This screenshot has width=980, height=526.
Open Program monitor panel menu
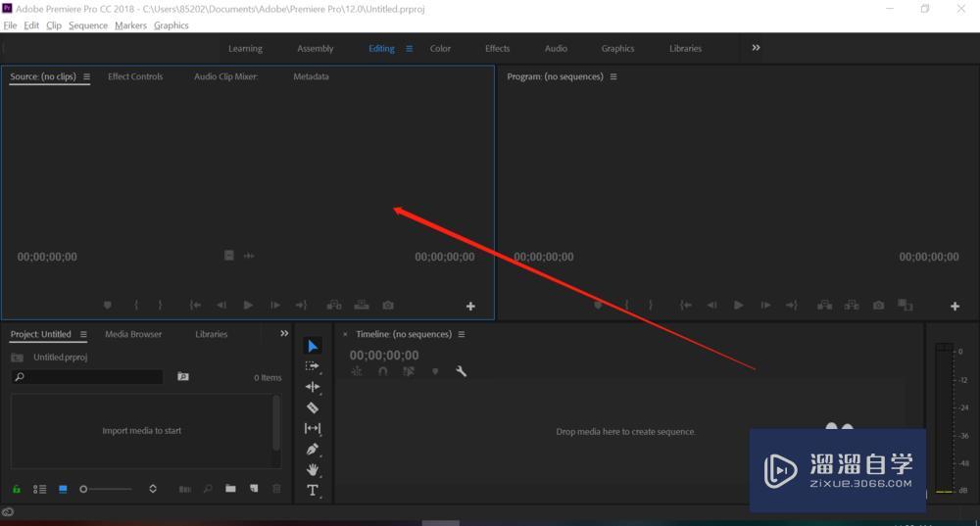coord(613,76)
